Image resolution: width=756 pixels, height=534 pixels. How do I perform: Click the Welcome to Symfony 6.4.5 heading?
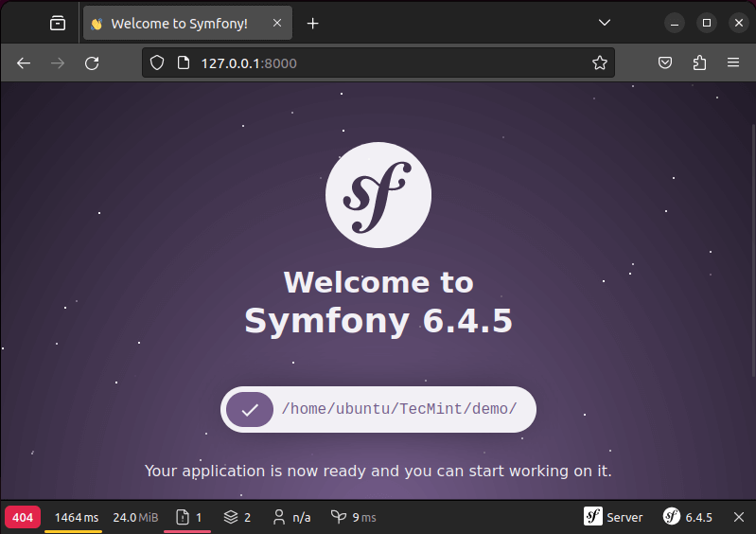(x=378, y=302)
